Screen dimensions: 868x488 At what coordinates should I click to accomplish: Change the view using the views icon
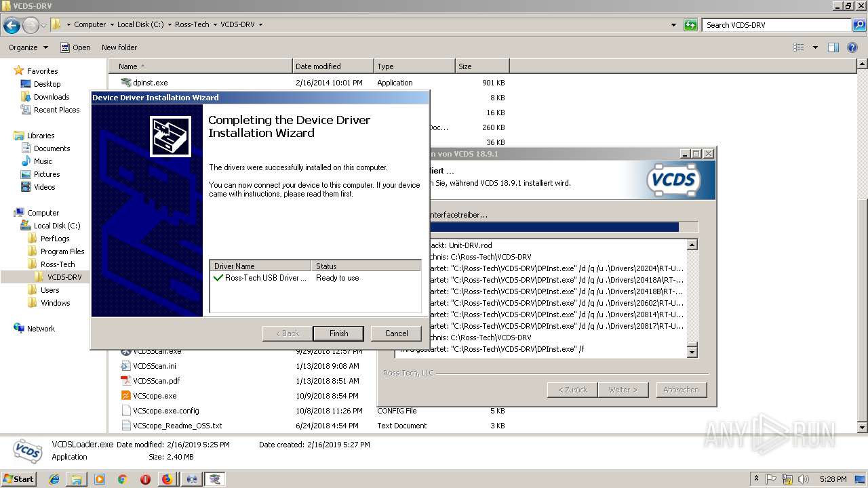pos(799,47)
